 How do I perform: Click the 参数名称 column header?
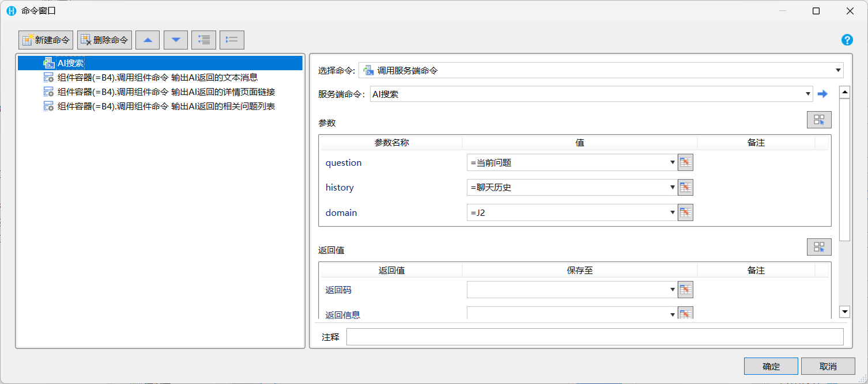click(x=391, y=142)
